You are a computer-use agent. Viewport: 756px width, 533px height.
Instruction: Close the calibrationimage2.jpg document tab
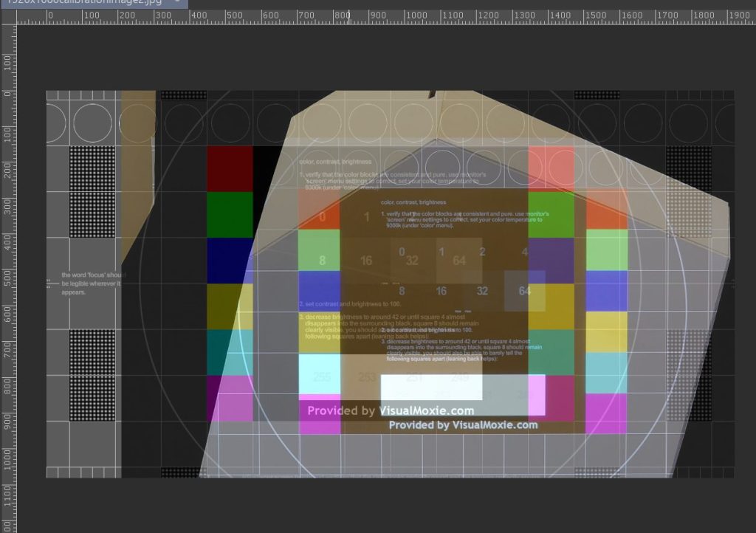click(x=177, y=2)
